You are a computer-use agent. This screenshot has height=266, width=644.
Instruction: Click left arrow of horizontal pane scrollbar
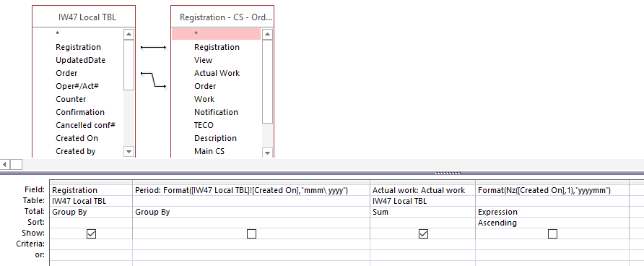click(5, 165)
